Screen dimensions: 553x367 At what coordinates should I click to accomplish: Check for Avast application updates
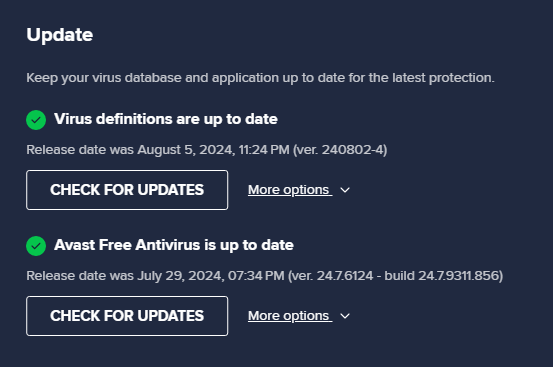click(x=127, y=316)
